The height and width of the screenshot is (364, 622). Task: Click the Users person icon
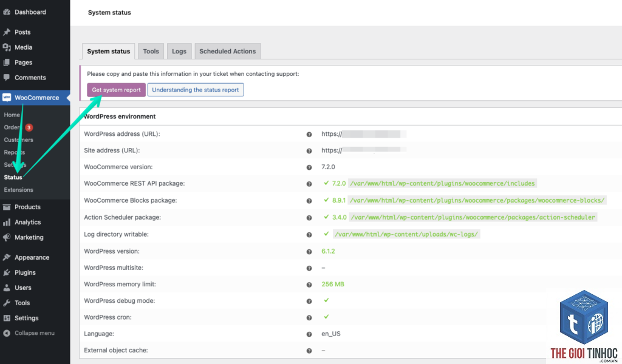6,288
